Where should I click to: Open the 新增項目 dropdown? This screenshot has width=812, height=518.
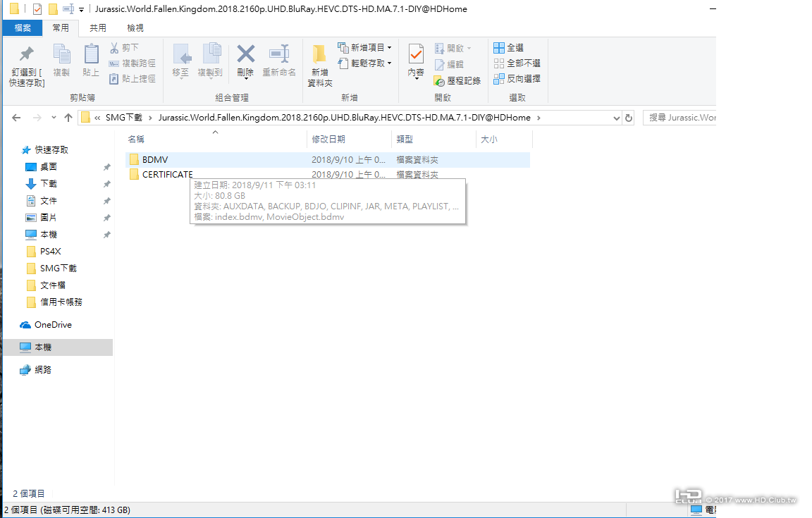click(364, 48)
